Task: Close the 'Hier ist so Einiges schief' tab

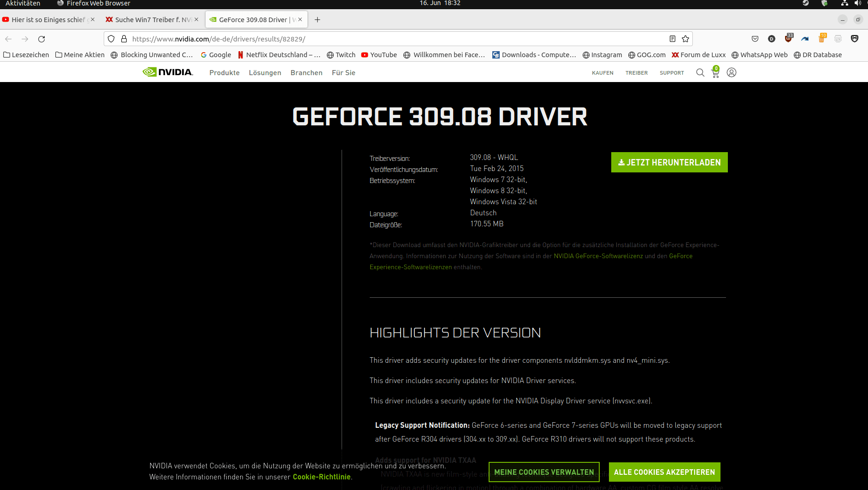Action: (93, 19)
